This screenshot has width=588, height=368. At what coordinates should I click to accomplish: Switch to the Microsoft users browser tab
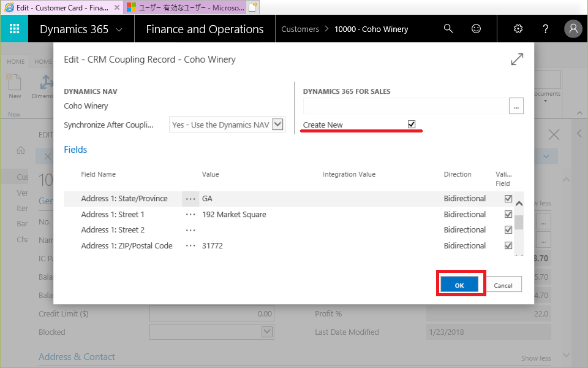186,7
